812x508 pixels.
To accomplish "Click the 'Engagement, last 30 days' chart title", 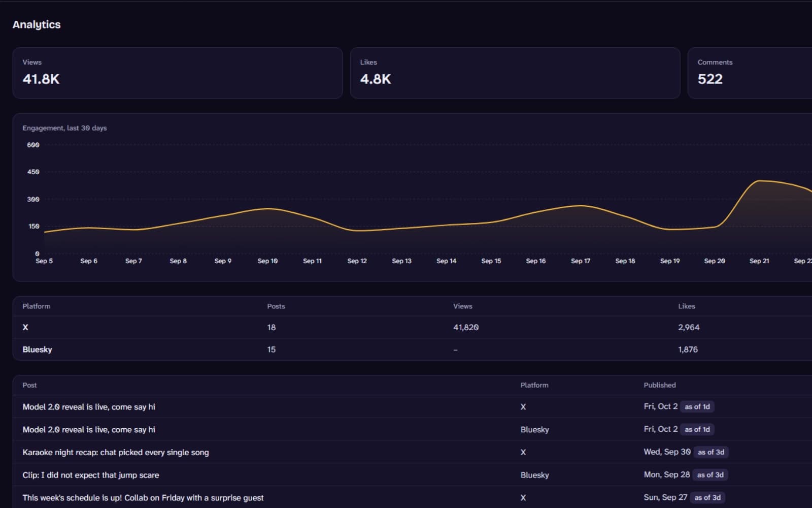I will pos(64,128).
